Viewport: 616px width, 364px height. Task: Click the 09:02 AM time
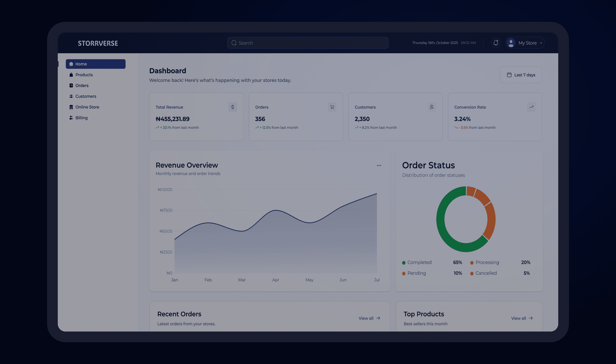point(468,43)
